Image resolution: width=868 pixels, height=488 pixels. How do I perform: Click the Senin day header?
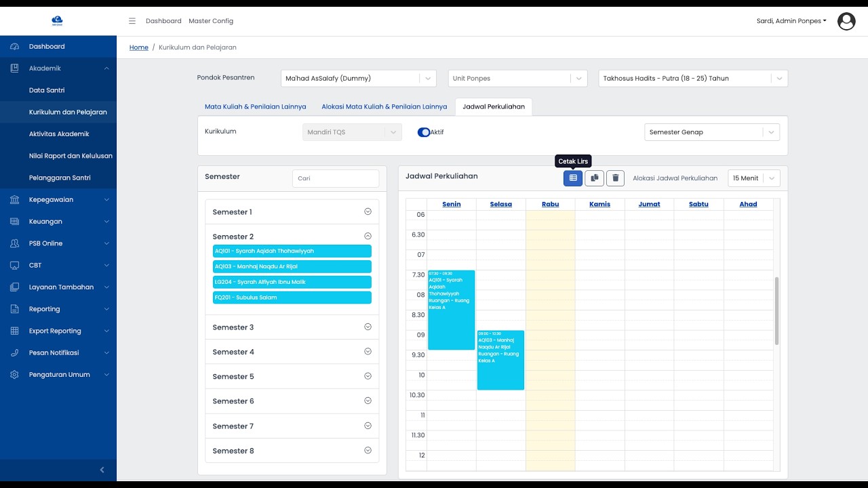click(451, 204)
